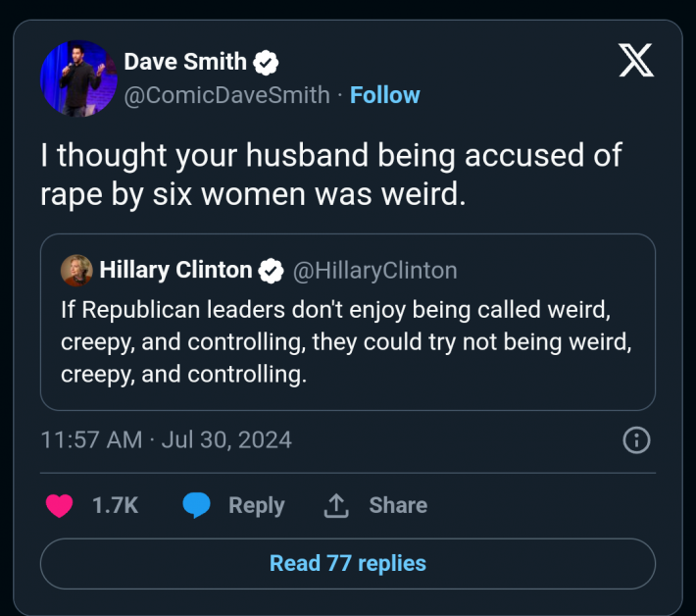Open Dave Smith's profile picture
696x616 pixels.
(x=79, y=79)
